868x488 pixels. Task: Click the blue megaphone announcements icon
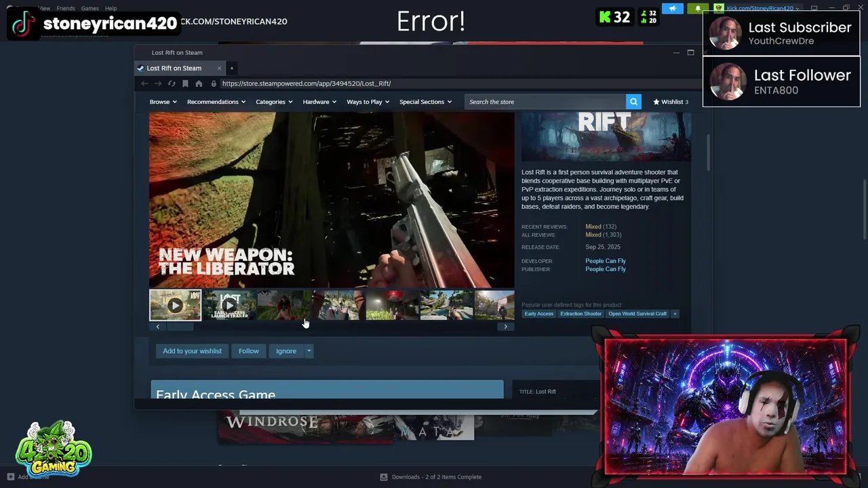(x=672, y=8)
